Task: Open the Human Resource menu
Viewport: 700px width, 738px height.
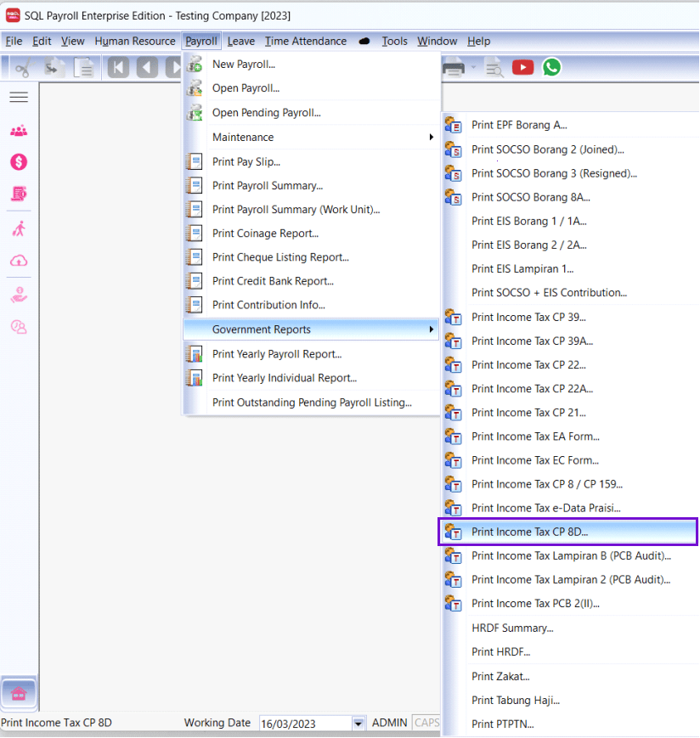Action: 135,41
